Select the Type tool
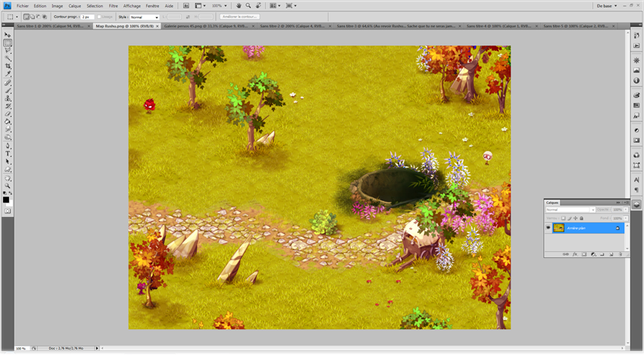 point(8,154)
